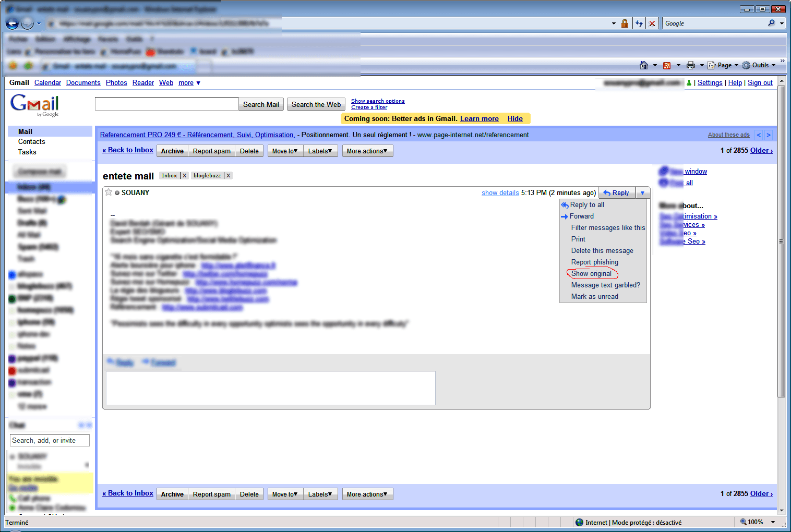Click show details link
The width and height of the screenshot is (791, 532).
500,193
